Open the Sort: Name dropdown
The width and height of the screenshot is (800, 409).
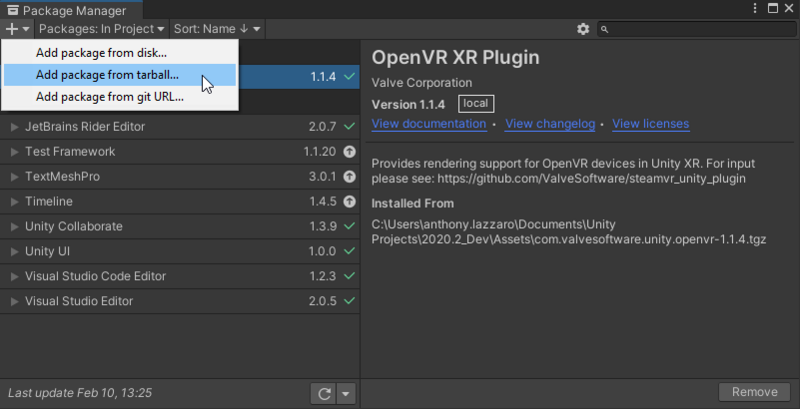[217, 29]
